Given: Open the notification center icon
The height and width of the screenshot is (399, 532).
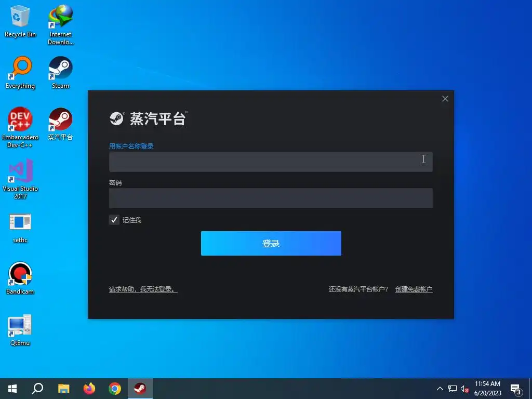Looking at the screenshot, I should (x=516, y=389).
